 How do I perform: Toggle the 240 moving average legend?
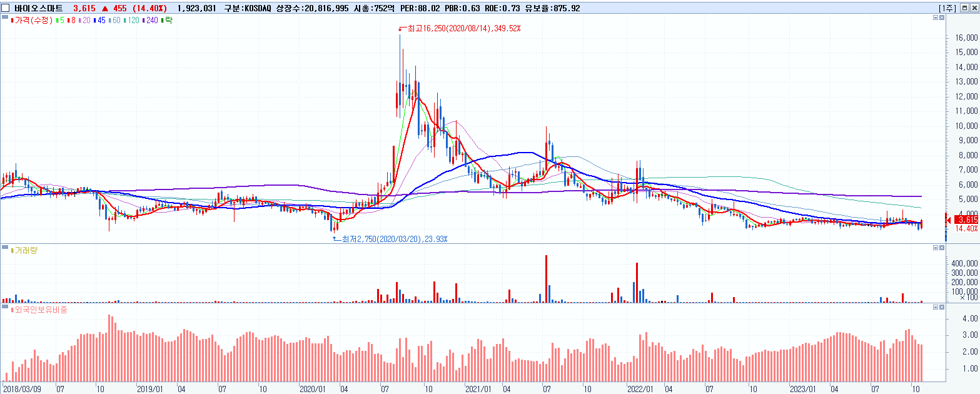[151, 21]
